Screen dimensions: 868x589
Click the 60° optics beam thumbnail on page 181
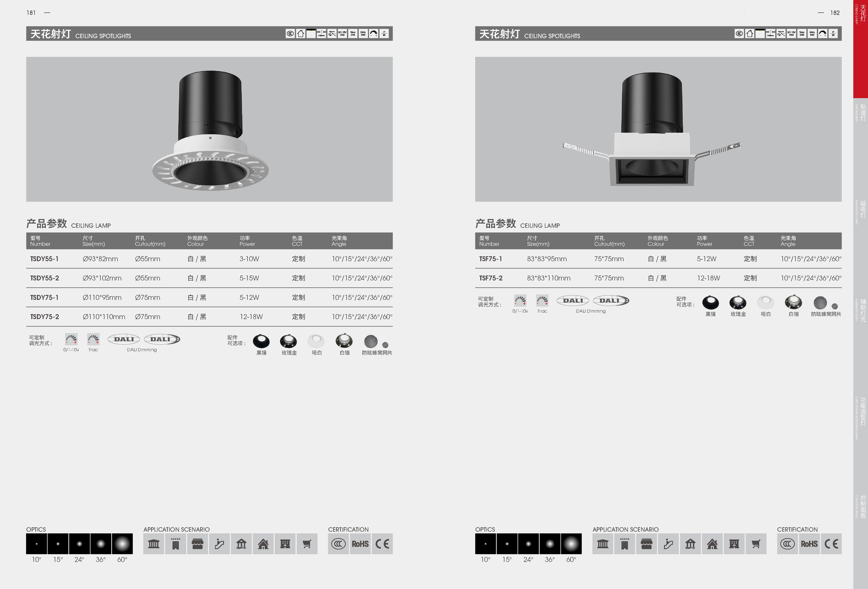pyautogui.click(x=122, y=544)
